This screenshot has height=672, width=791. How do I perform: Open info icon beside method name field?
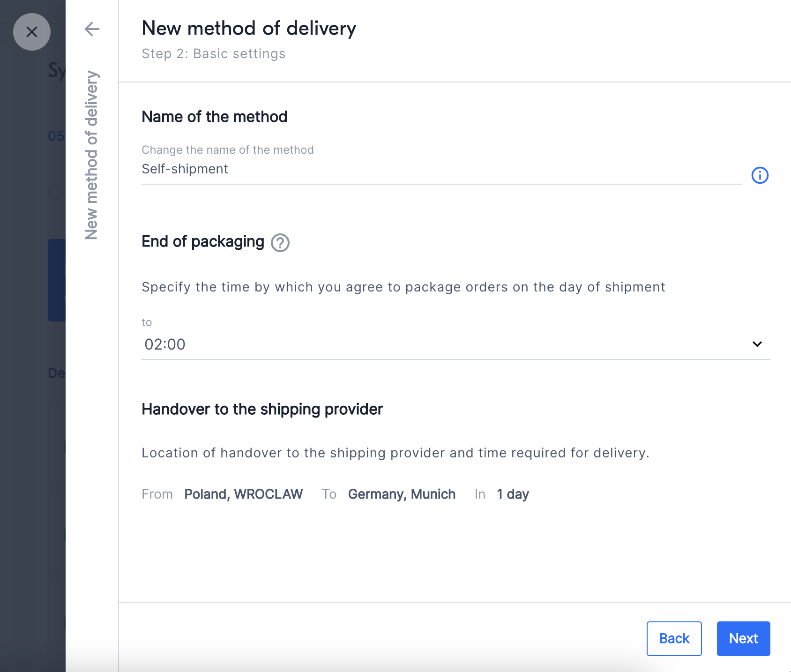click(x=760, y=175)
